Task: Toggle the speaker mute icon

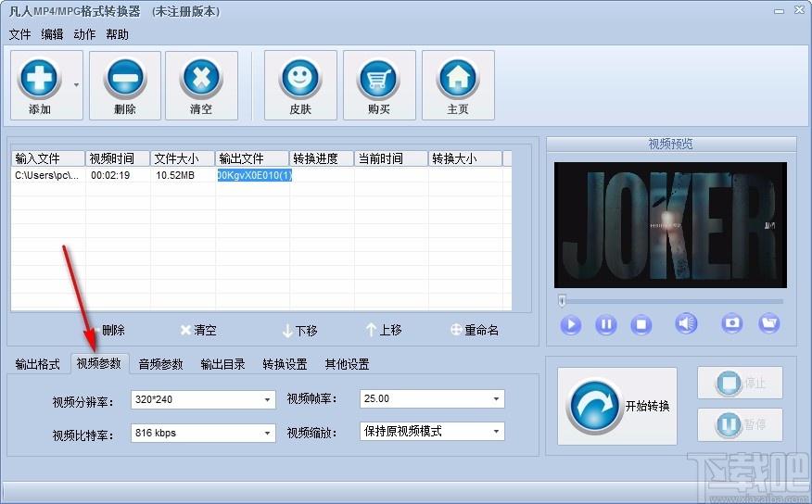Action: (686, 324)
